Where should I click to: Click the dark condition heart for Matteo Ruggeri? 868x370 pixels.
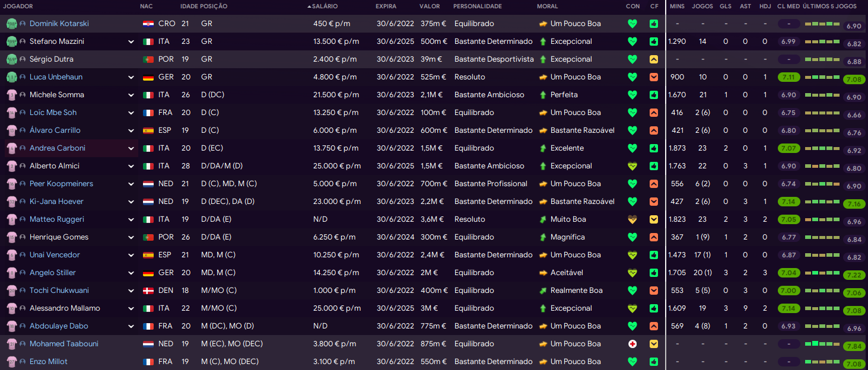click(632, 219)
